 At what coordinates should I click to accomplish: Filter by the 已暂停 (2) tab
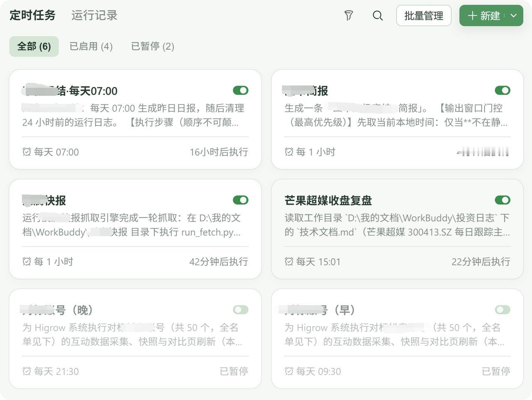(153, 46)
